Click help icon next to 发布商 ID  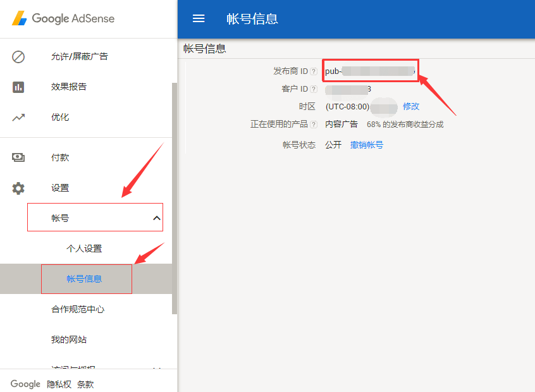314,71
